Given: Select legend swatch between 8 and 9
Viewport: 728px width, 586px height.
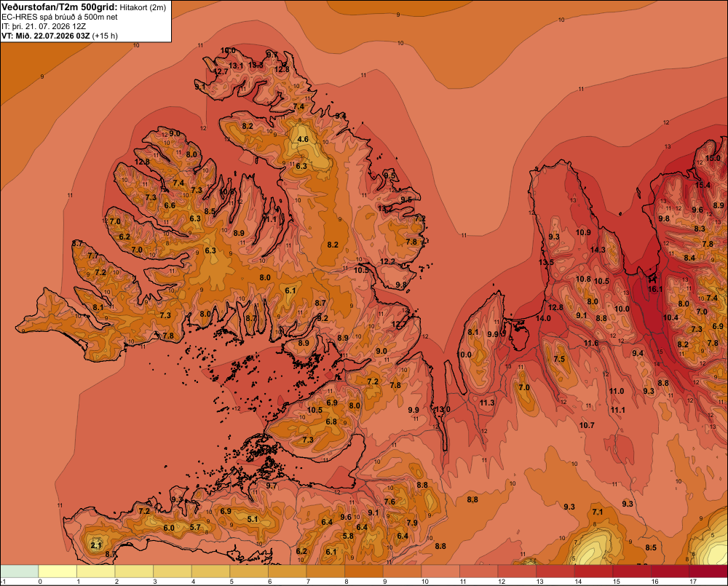Looking at the screenshot, I should click(x=364, y=571).
